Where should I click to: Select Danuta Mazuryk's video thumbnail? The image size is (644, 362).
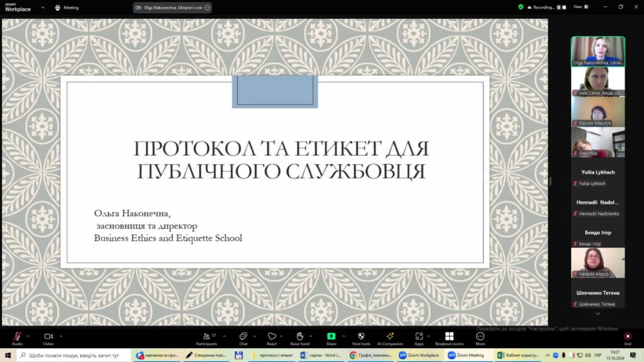pyautogui.click(x=598, y=112)
